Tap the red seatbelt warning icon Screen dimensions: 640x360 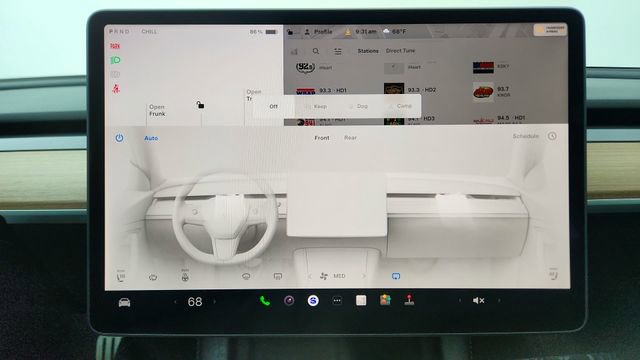click(x=116, y=89)
